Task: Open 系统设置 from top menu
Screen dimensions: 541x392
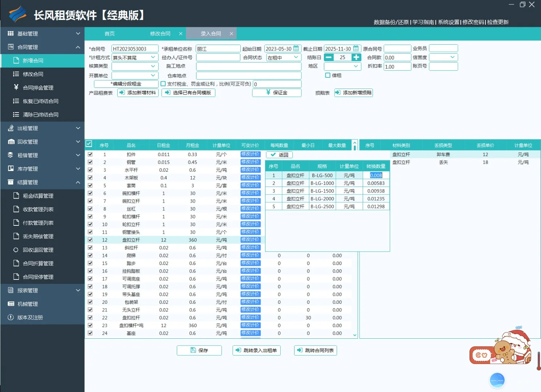Action: pyautogui.click(x=448, y=22)
